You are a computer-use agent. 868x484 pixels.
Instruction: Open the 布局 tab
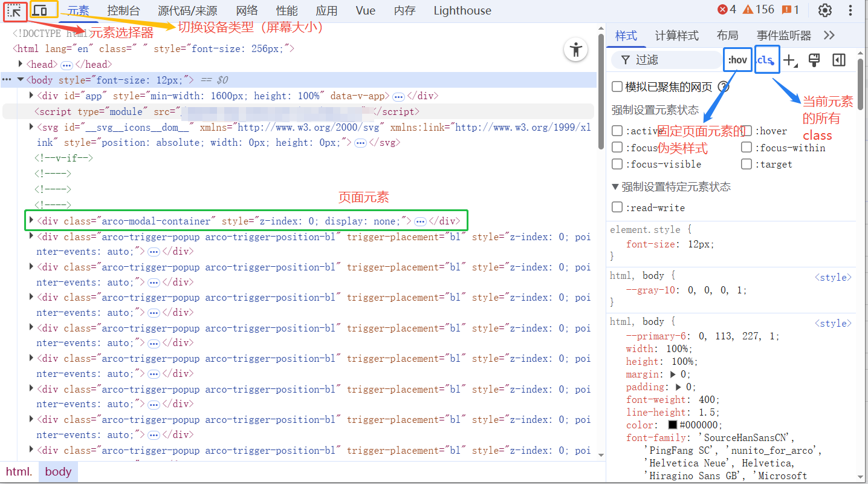pos(728,36)
